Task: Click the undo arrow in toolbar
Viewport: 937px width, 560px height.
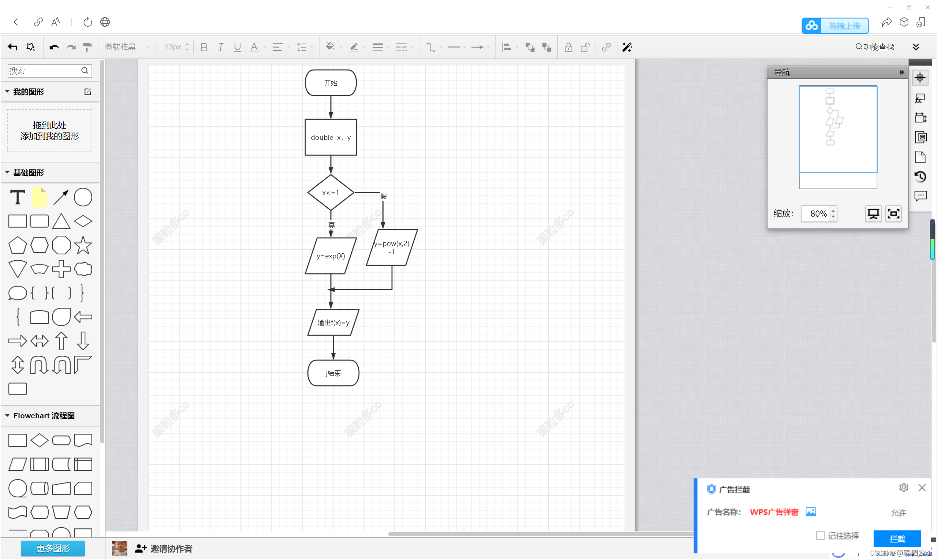Action: (x=54, y=47)
